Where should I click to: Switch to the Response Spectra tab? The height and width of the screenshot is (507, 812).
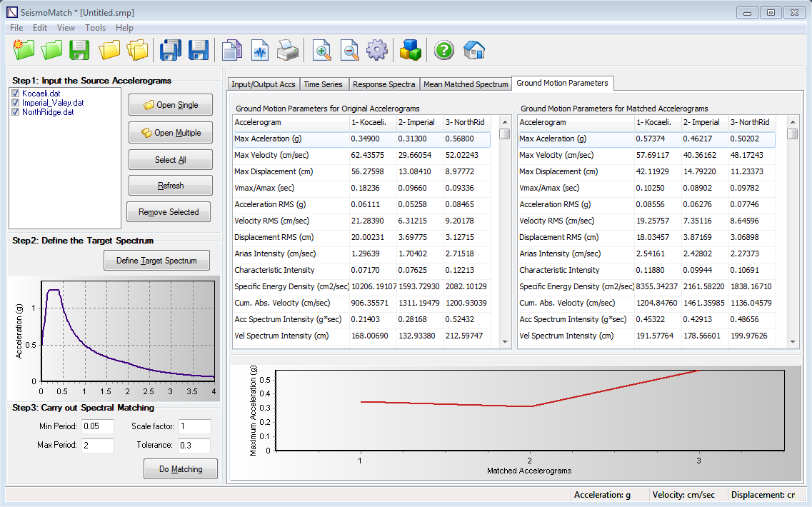pos(384,84)
